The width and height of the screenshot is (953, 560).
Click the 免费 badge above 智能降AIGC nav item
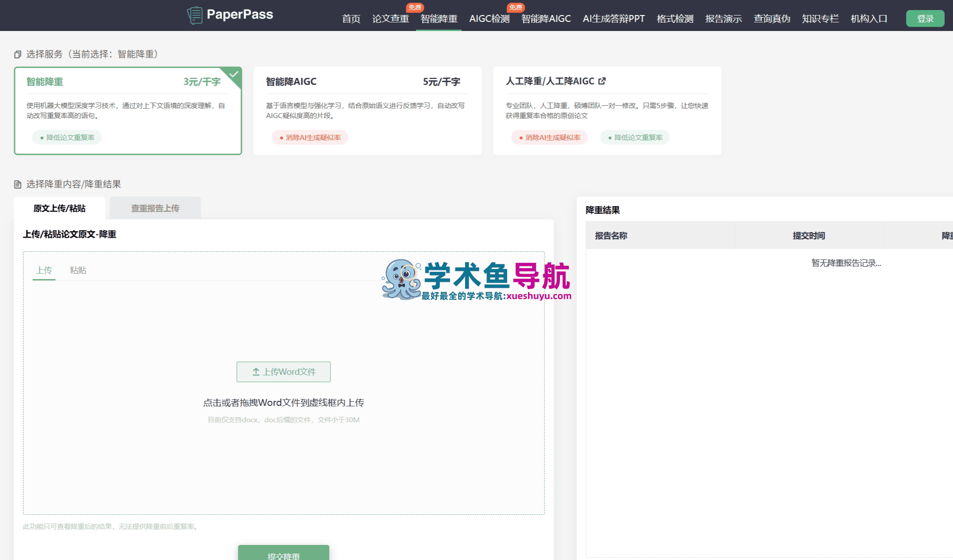click(516, 7)
